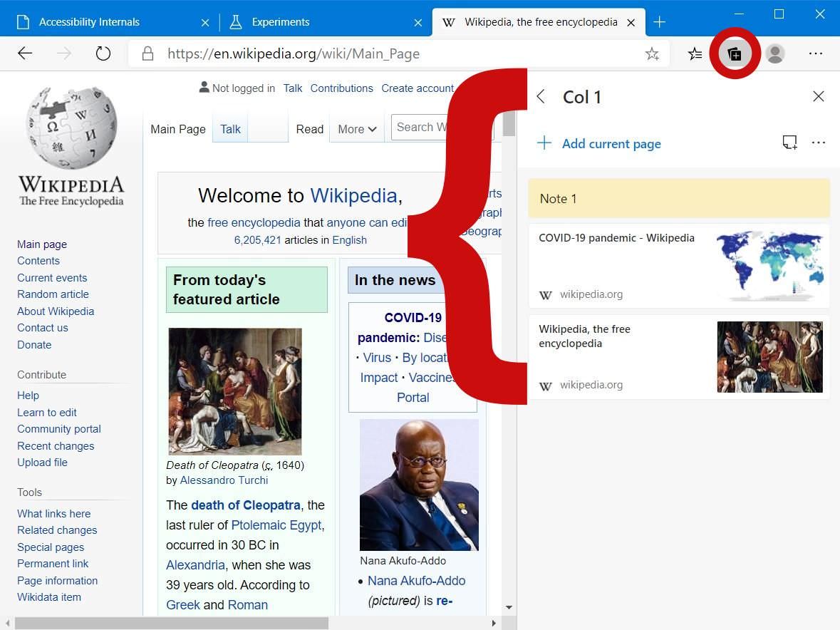The height and width of the screenshot is (630, 840).
Task: Click plus icon beside Add current page
Action: pyautogui.click(x=544, y=143)
